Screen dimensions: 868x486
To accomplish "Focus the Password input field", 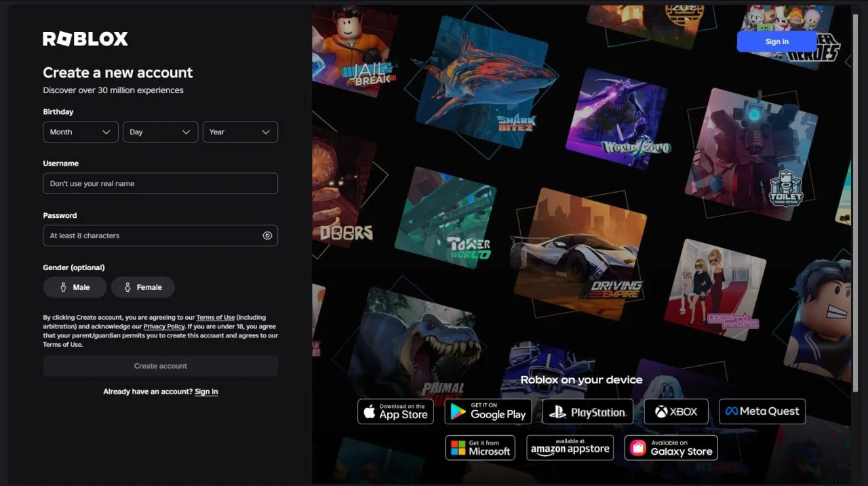I will (x=160, y=236).
